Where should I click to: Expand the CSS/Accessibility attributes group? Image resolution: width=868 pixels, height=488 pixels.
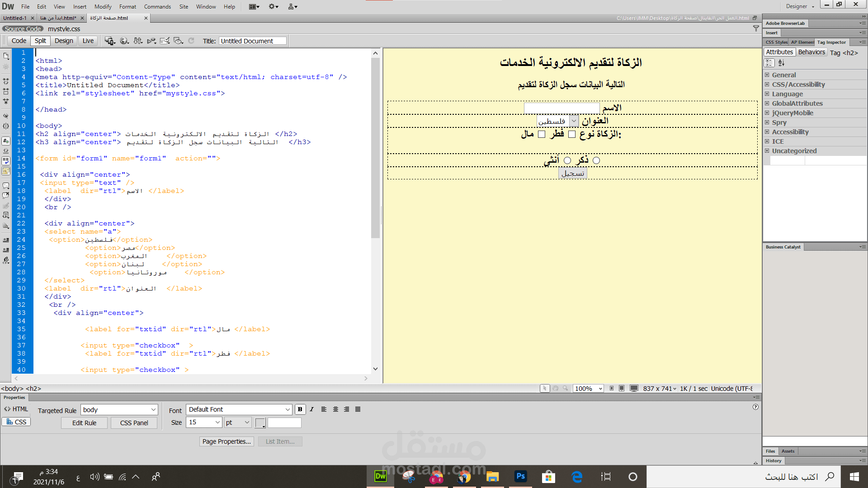767,84
